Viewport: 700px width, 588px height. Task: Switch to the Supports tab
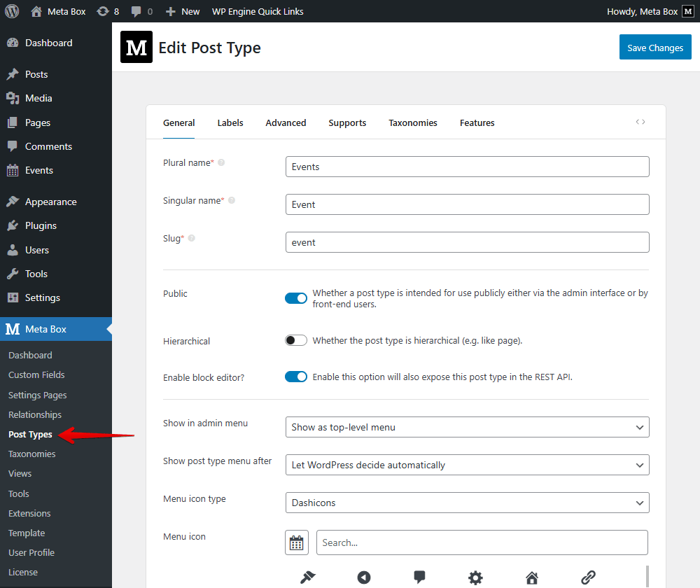click(x=347, y=122)
